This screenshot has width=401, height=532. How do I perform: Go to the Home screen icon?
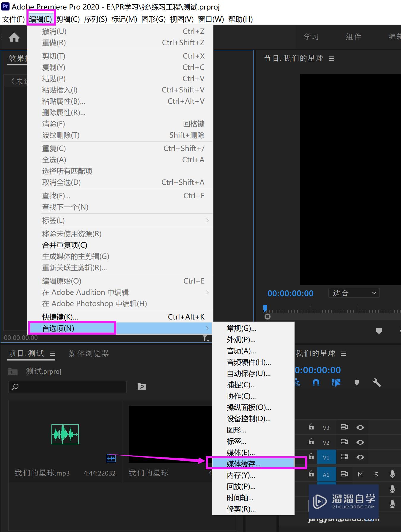(x=14, y=37)
